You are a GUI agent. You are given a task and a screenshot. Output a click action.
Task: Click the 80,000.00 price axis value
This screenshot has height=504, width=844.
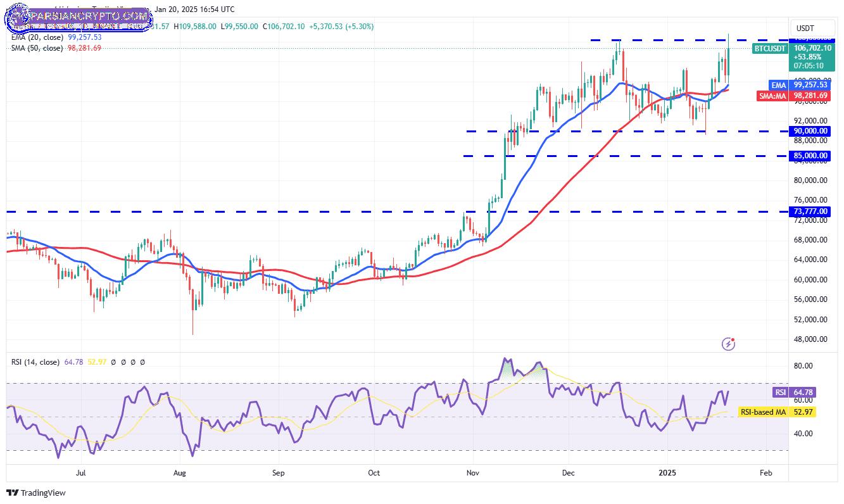coord(810,180)
